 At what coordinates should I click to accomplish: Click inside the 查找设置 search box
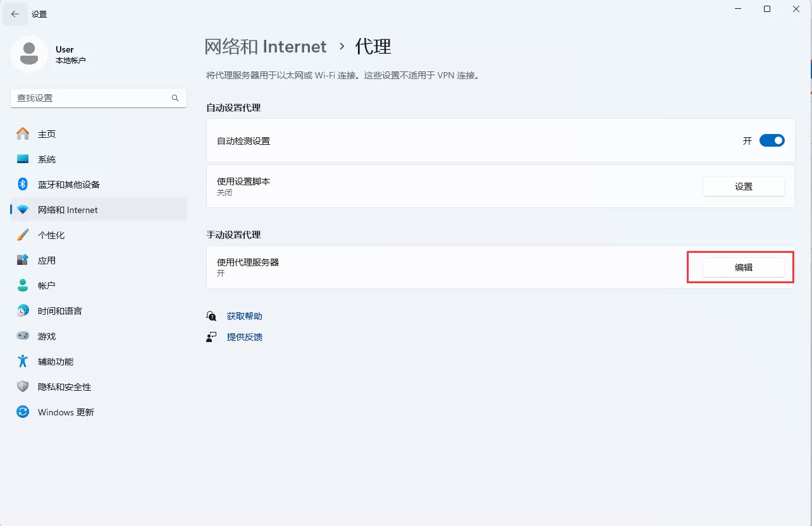(x=95, y=98)
